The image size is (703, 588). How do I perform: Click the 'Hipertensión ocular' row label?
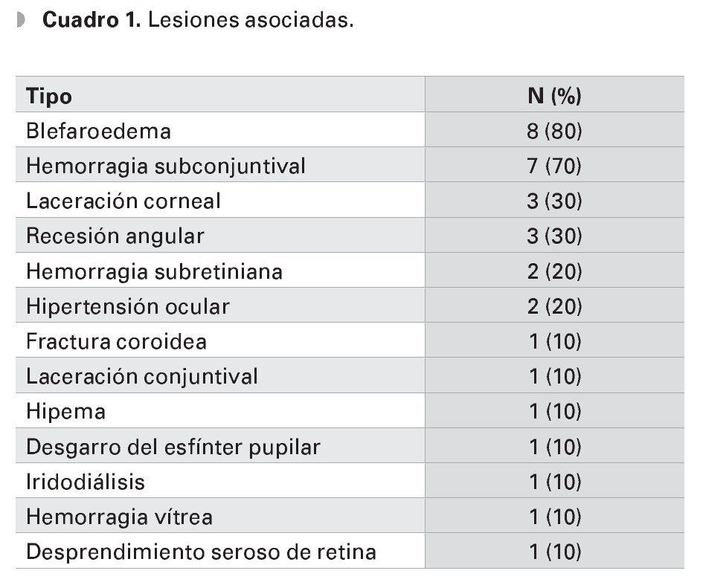coord(127,307)
